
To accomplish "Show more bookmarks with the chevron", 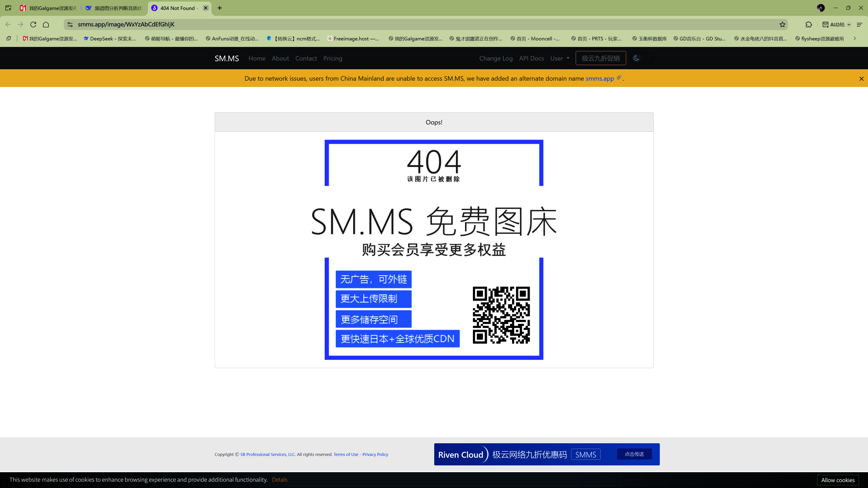I will pyautogui.click(x=854, y=38).
